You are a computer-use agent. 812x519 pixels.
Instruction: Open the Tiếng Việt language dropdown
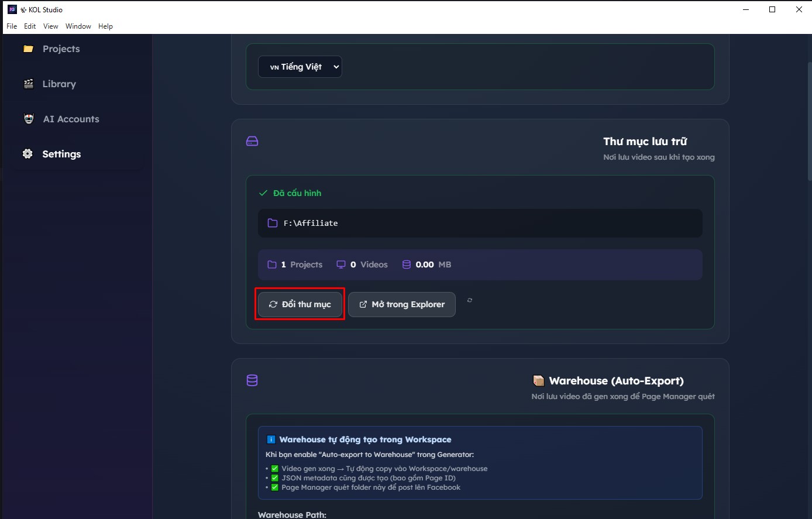pos(300,67)
